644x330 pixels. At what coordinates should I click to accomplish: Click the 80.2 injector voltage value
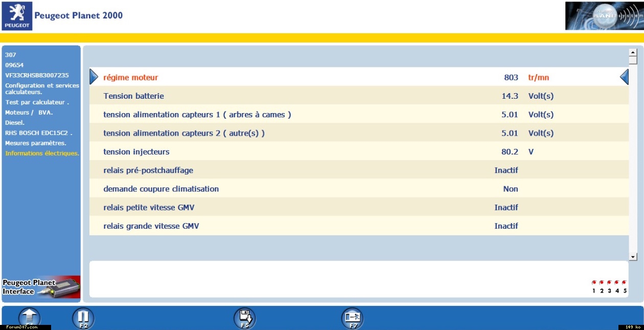click(510, 151)
